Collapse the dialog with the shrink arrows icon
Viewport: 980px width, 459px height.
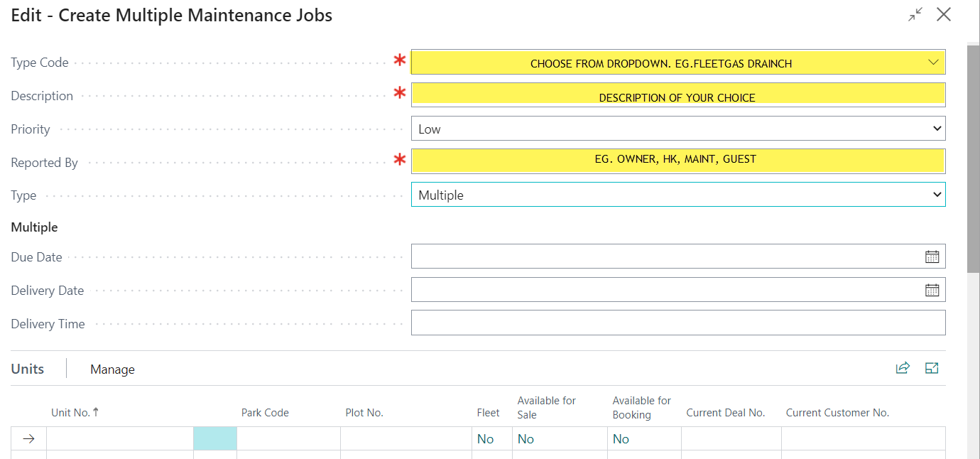[x=915, y=15]
